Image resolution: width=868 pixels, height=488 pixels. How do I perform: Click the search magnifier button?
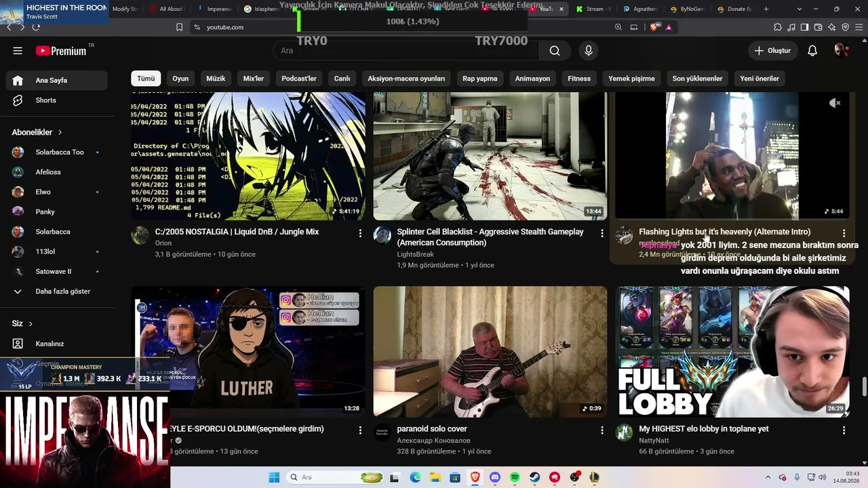(x=555, y=51)
